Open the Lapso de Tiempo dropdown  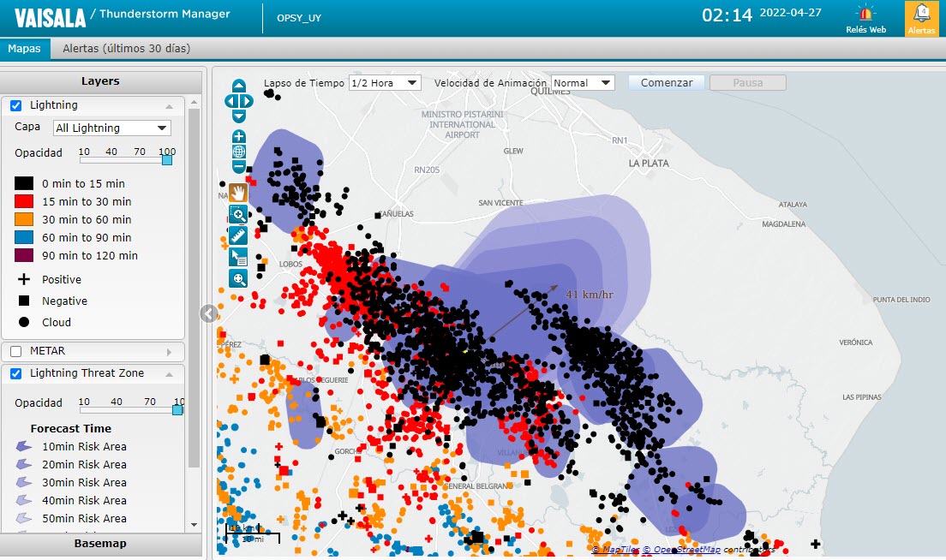384,83
